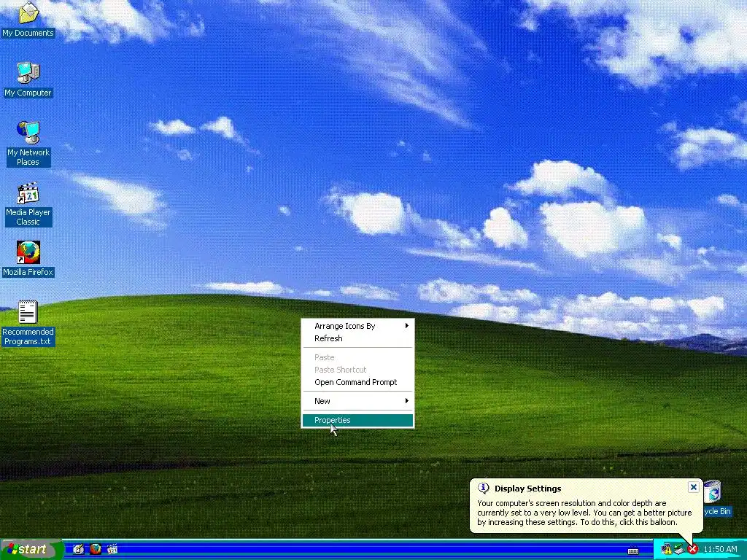Click the red X tray icon
The height and width of the screenshot is (560, 747).
[693, 550]
